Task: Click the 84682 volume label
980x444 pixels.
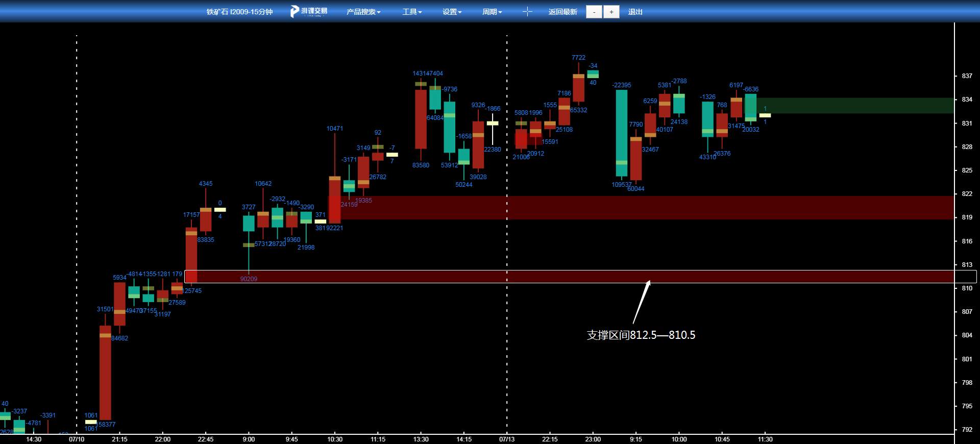Action: click(x=119, y=338)
